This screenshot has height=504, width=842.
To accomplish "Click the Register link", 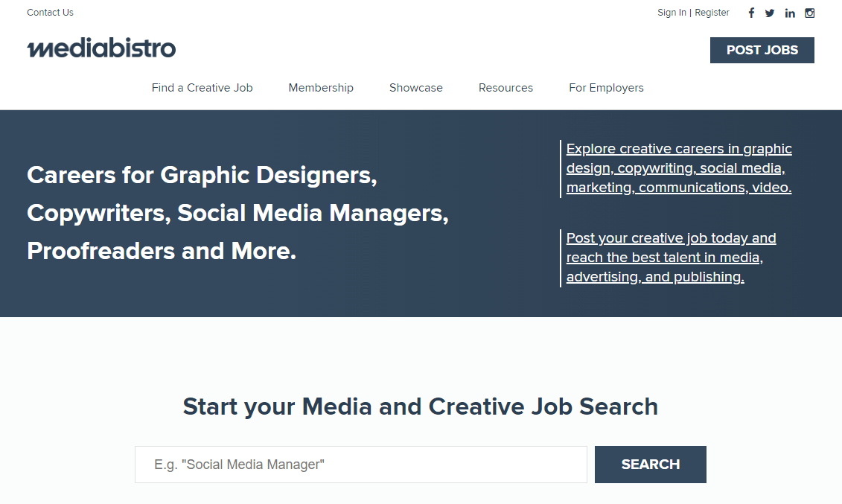I will 712,13.
